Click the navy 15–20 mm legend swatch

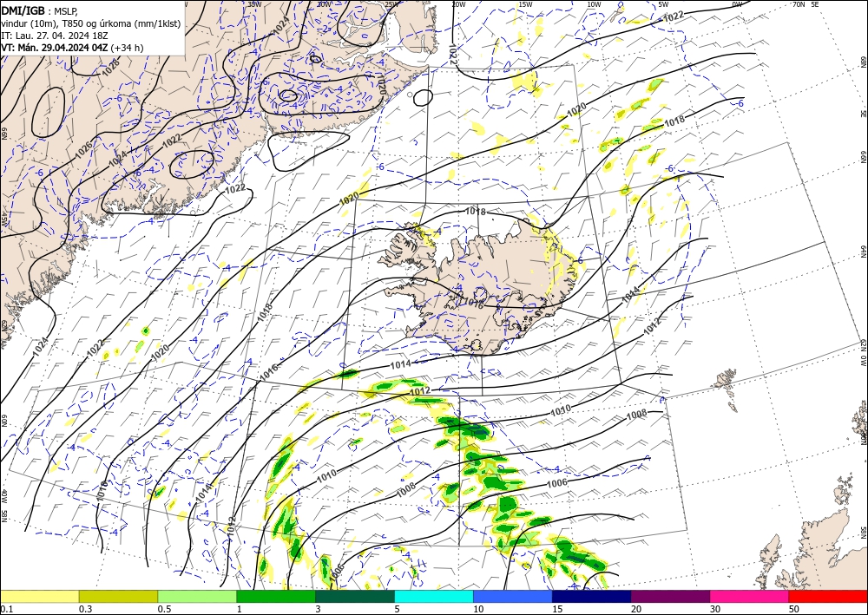(592, 596)
